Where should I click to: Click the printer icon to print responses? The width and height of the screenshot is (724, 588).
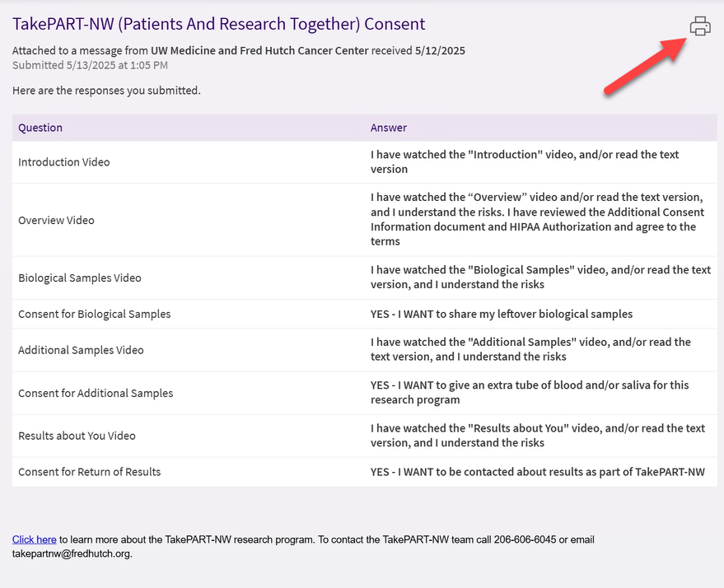(699, 26)
